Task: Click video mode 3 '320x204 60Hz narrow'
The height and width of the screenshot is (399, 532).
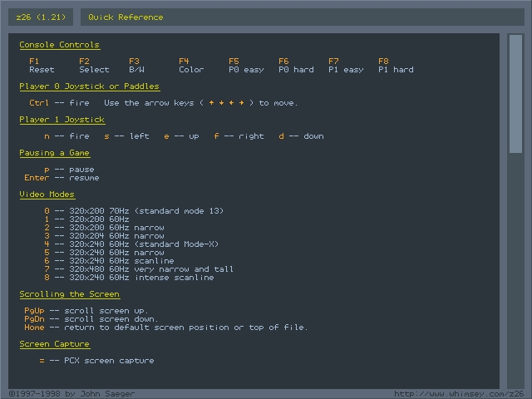Action: [x=104, y=236]
